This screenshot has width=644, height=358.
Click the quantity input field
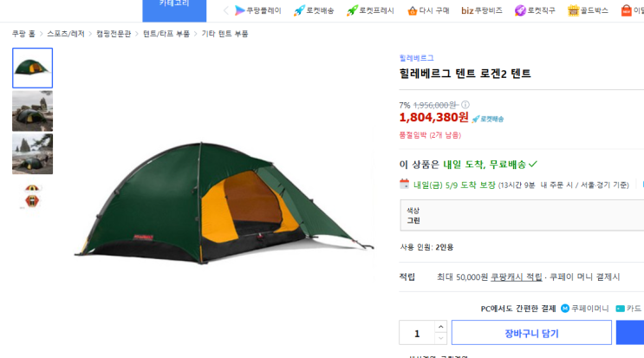[417, 333]
